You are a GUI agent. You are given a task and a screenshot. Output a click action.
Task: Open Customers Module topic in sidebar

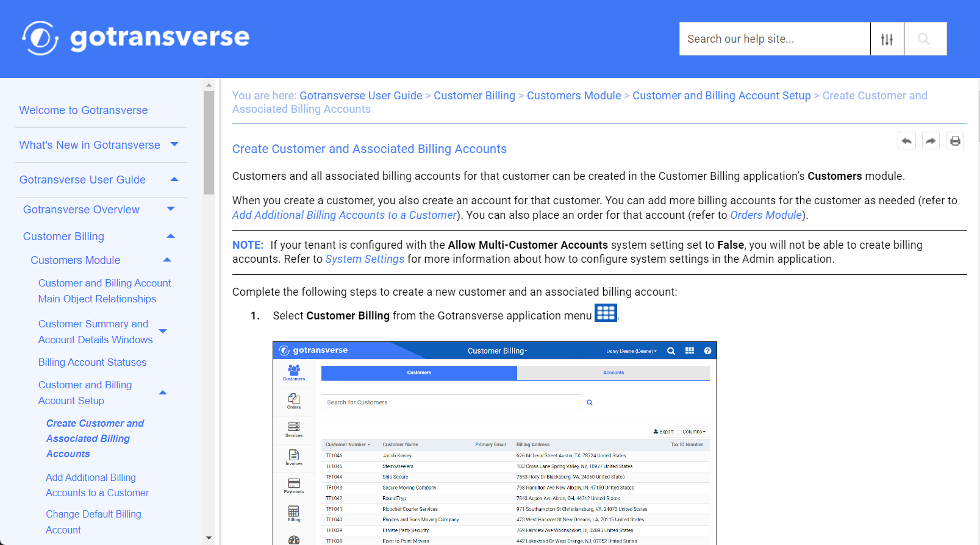coord(76,260)
